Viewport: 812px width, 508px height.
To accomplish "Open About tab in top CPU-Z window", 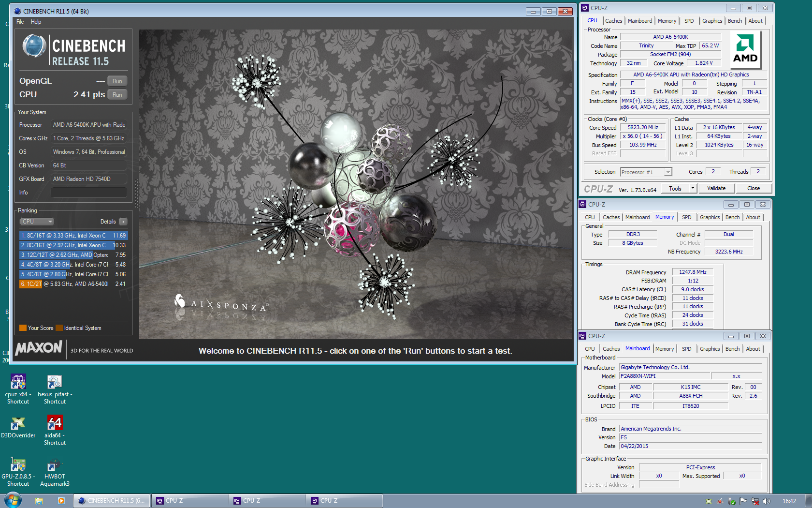I will click(x=755, y=21).
